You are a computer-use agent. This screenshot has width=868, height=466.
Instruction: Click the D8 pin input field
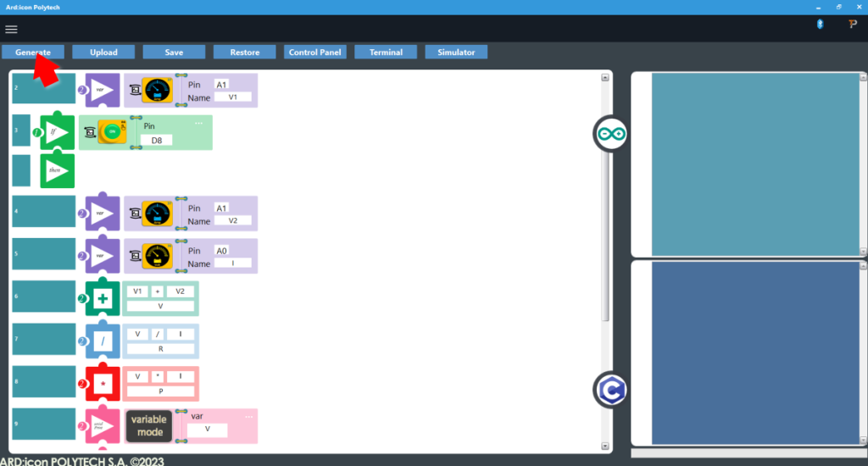coord(157,139)
